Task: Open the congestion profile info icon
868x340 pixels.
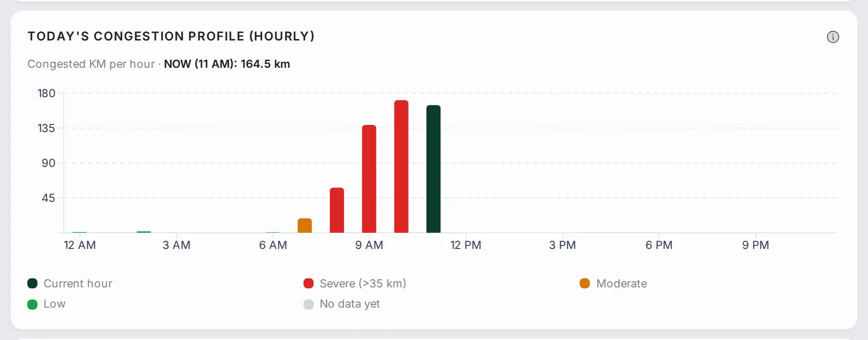Action: (833, 37)
